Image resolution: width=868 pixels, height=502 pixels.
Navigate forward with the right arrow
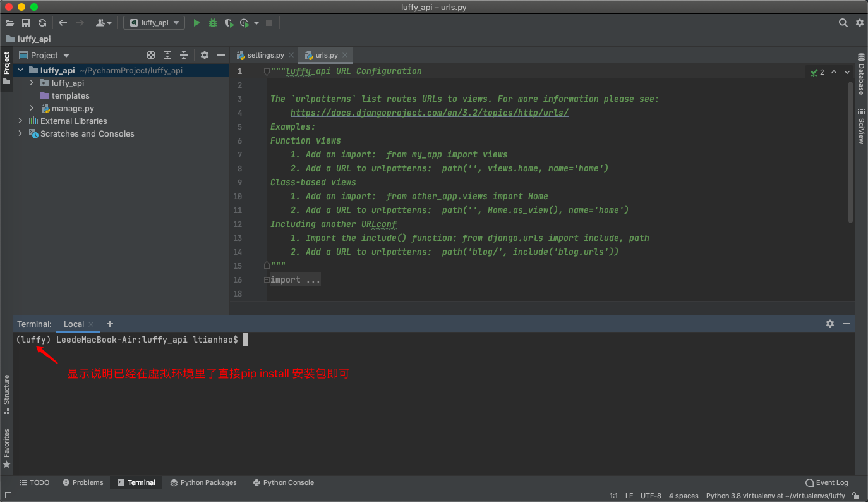click(80, 23)
